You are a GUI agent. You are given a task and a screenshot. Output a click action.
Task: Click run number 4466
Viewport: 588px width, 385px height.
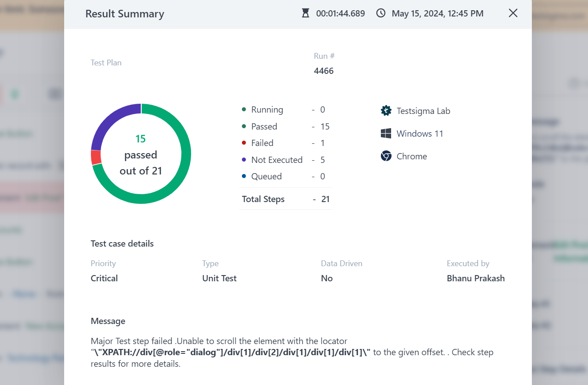pos(324,70)
